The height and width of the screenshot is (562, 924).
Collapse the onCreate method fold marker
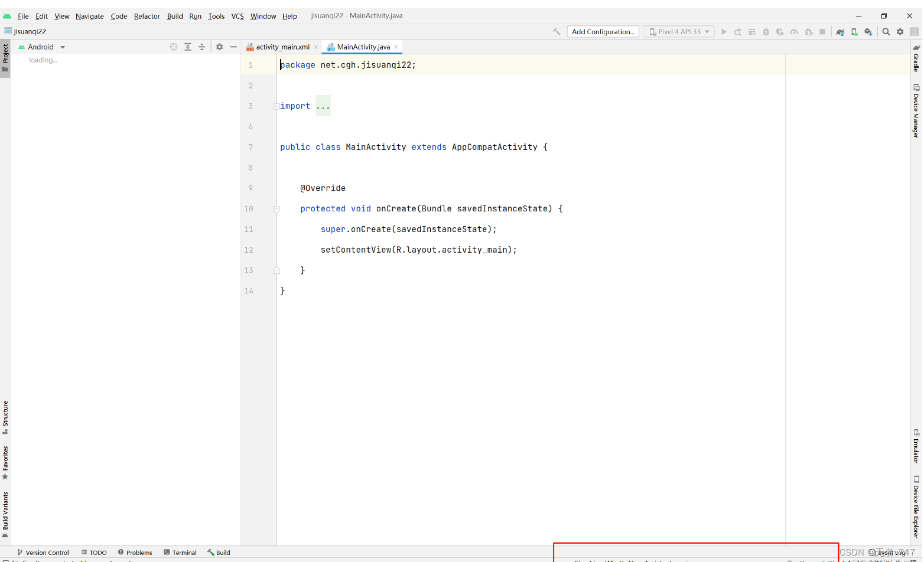click(x=276, y=209)
